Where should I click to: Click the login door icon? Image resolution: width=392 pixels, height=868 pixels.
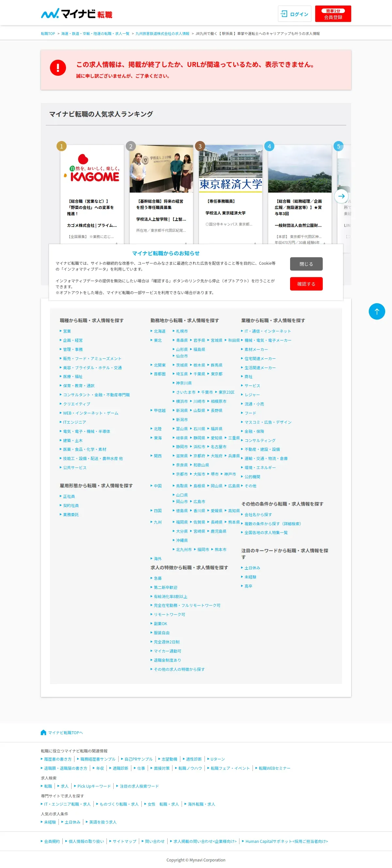284,14
